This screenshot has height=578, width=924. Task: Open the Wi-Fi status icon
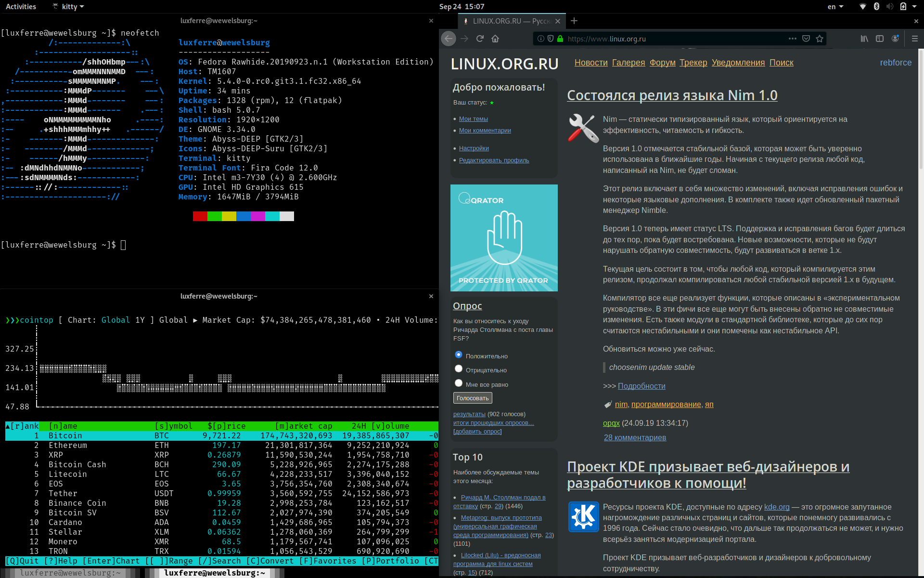coord(863,7)
